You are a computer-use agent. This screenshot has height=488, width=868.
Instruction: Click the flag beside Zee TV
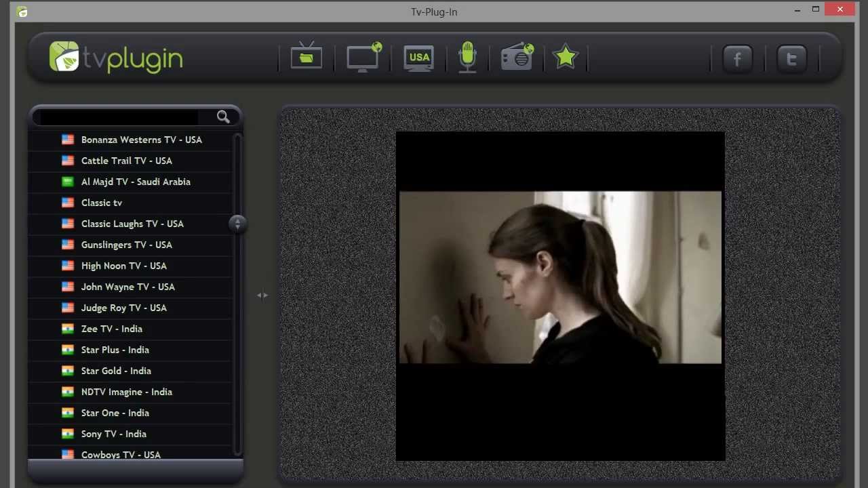68,329
